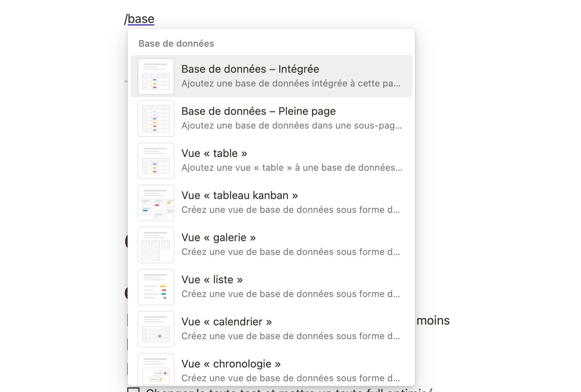Click the Vue « galerie » grid icon

pyautogui.click(x=156, y=245)
